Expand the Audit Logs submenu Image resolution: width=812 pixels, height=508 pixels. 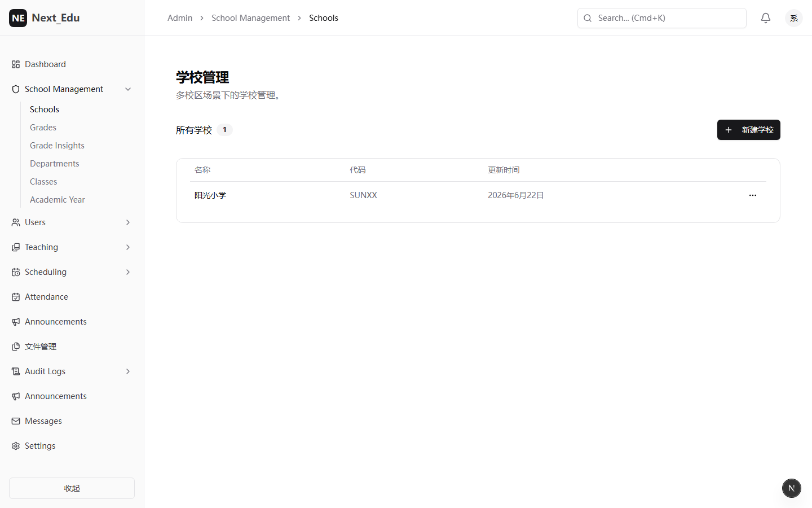tap(128, 371)
